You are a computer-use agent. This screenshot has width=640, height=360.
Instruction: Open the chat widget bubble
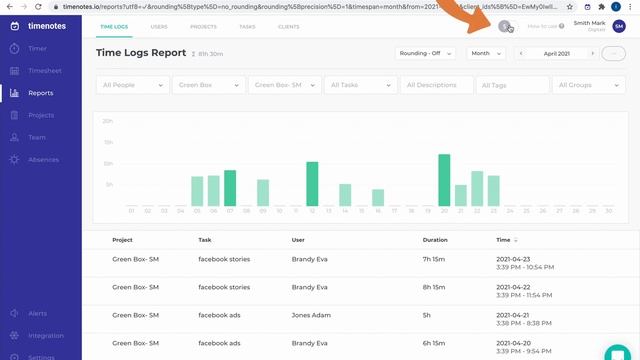pos(618,353)
